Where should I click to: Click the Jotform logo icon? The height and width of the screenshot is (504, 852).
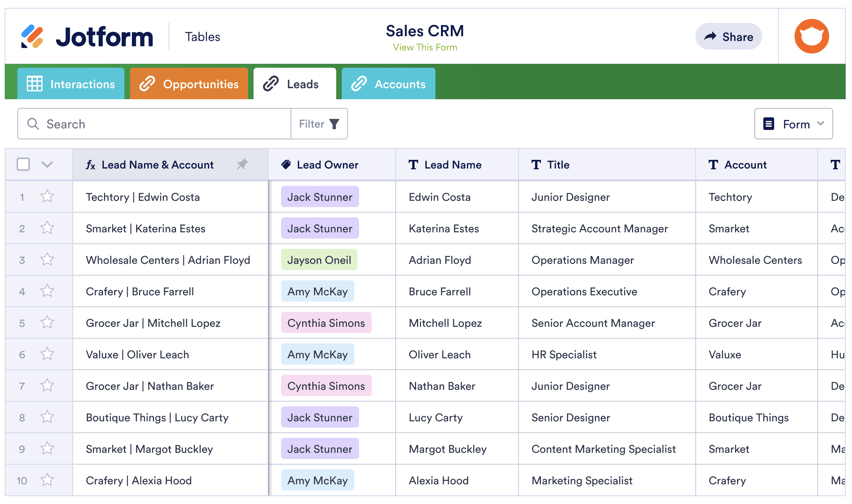32,37
